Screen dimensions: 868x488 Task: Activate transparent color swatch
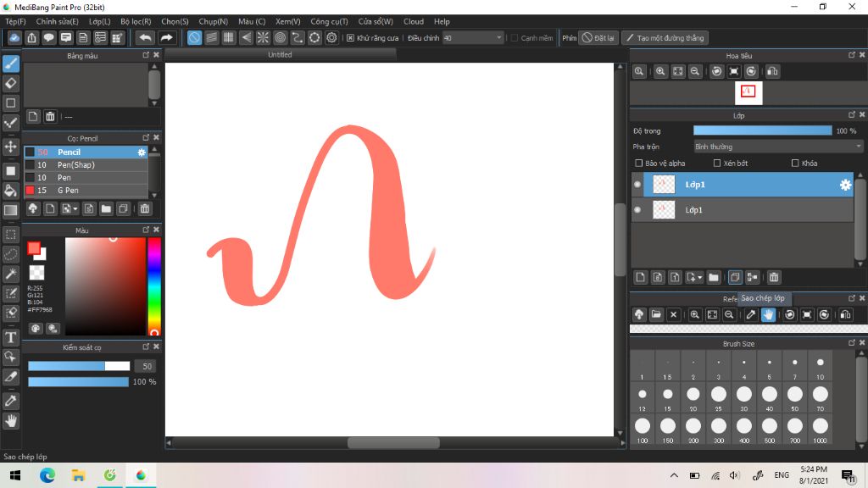[x=36, y=272]
